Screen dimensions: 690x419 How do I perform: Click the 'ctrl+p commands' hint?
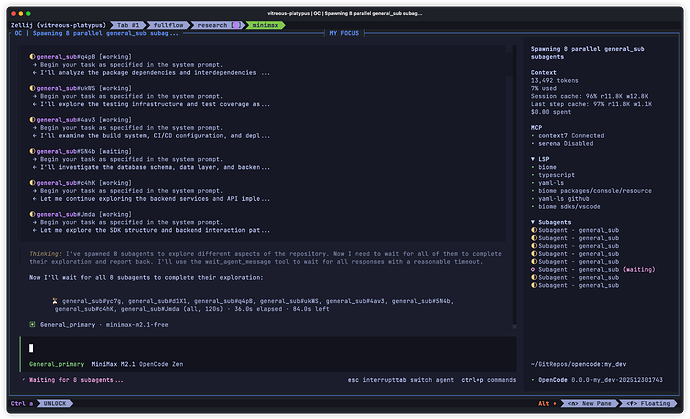[x=488, y=380]
